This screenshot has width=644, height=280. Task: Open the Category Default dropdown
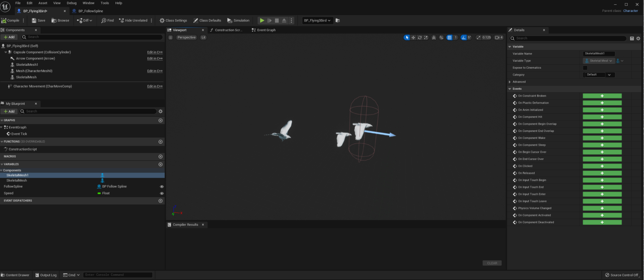[599, 75]
